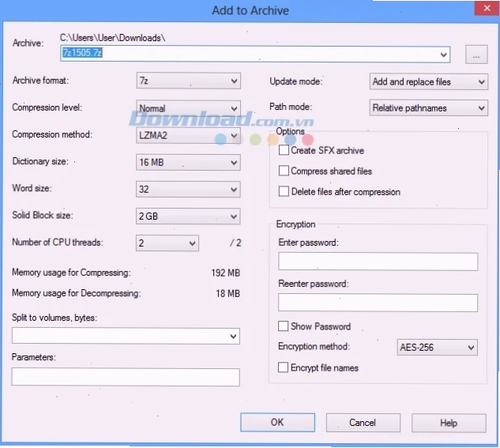Click the Word size label

coord(32,188)
